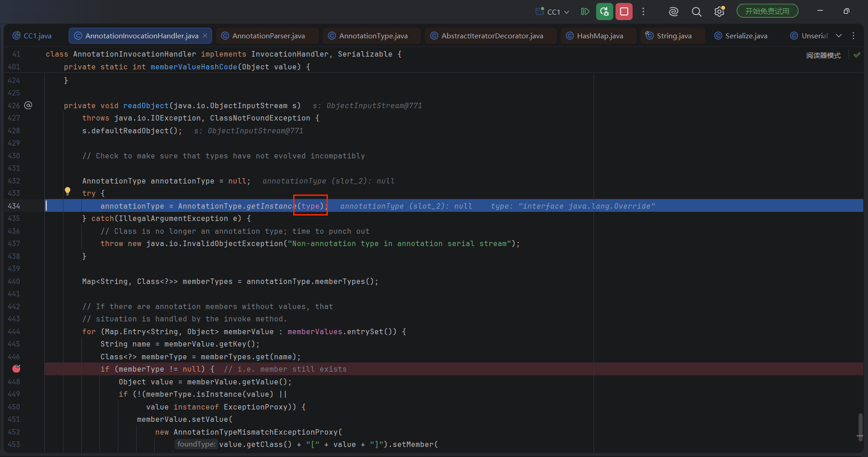
Task: Minimize the IDE window
Action: [x=820, y=11]
